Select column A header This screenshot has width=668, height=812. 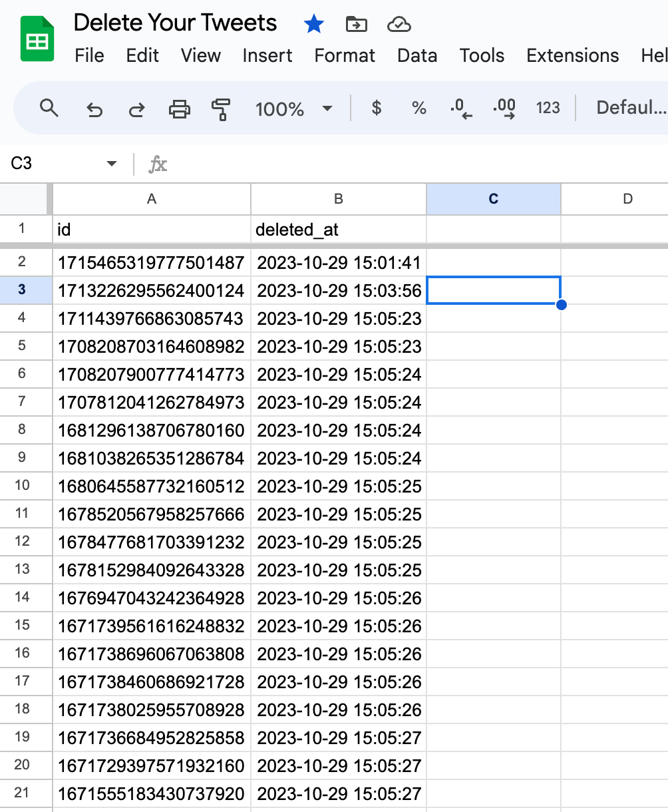point(152,199)
